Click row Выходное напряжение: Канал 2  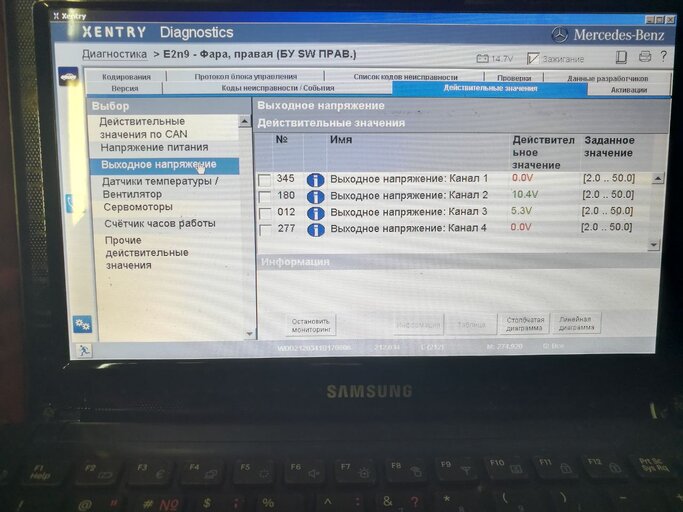(453, 195)
